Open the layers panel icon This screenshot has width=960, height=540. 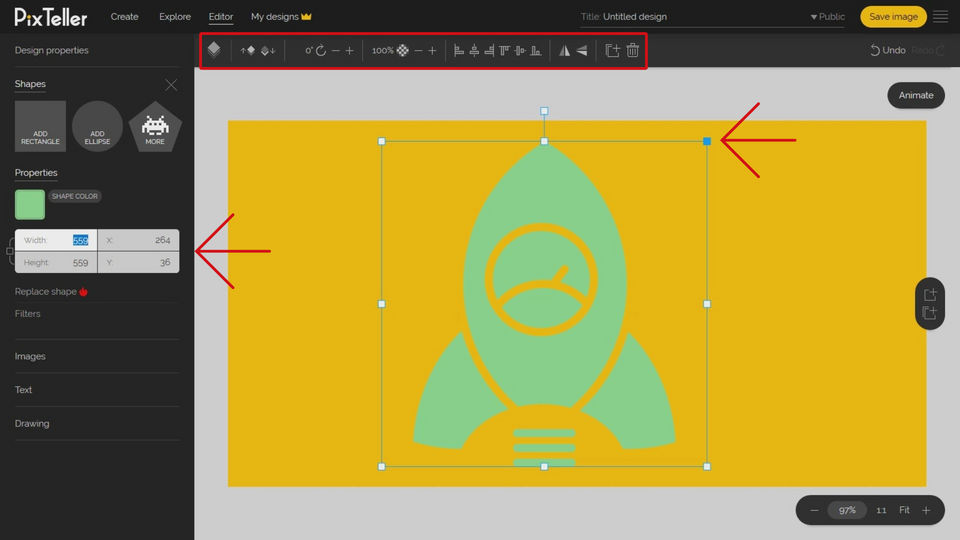click(214, 50)
